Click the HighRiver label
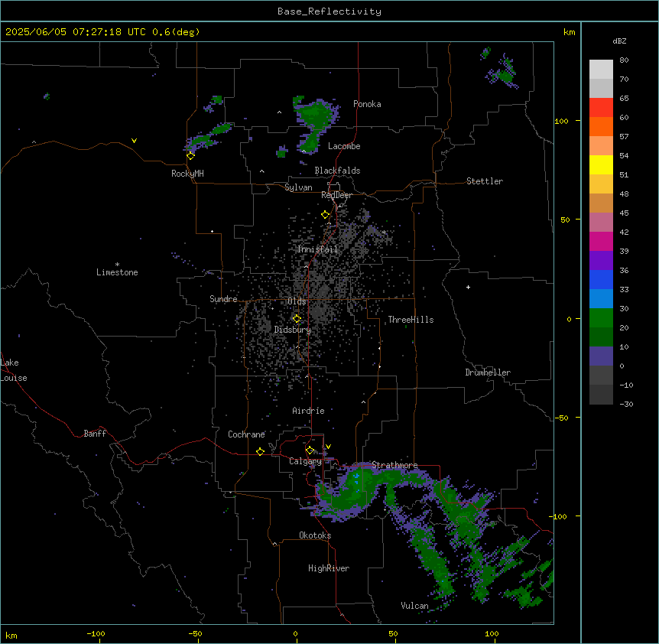The height and width of the screenshot is (644, 659). tap(329, 568)
